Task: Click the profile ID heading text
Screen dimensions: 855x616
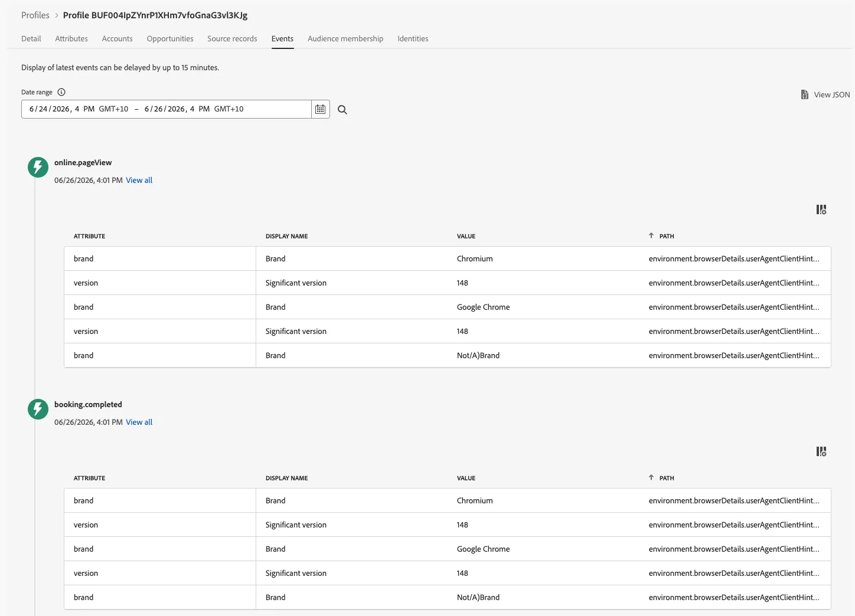Action: [155, 15]
